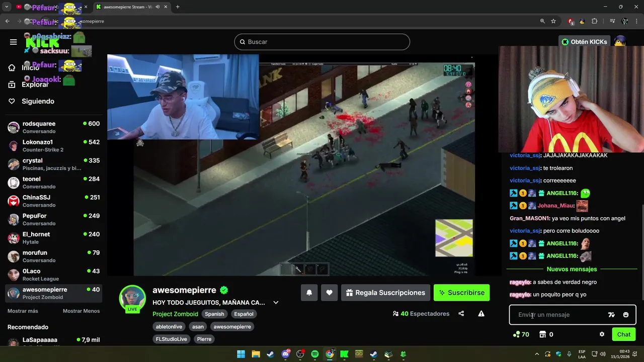Viewport: 644px width, 362px height.
Task: Open Chrome extensions puzzle icon
Action: 595,21
